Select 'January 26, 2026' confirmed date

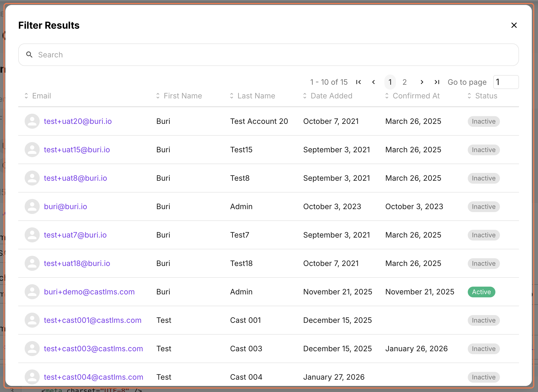[416, 349]
